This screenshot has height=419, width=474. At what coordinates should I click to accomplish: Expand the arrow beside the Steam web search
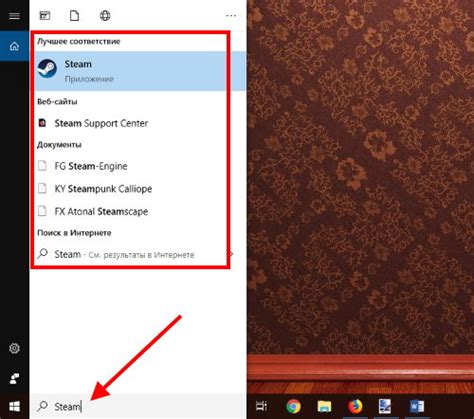[231, 254]
